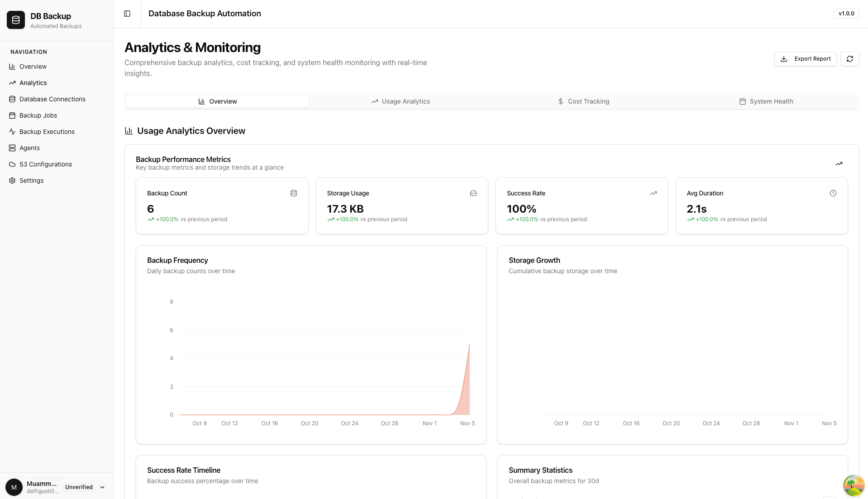
Task: Click the hard drive icon on Storage Usage card
Action: coord(473,193)
